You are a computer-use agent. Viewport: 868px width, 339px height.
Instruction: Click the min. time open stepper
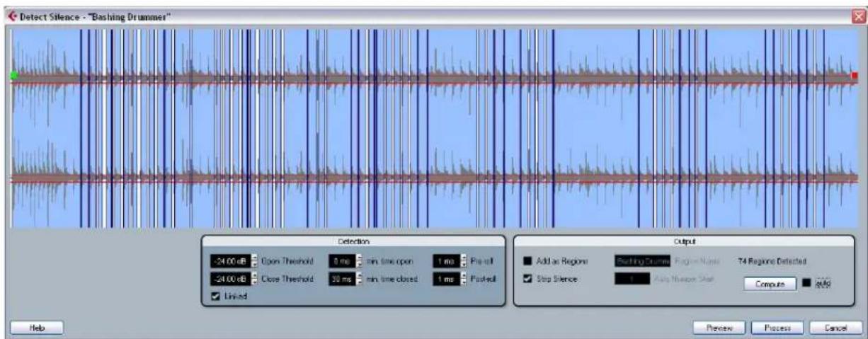[x=358, y=261]
